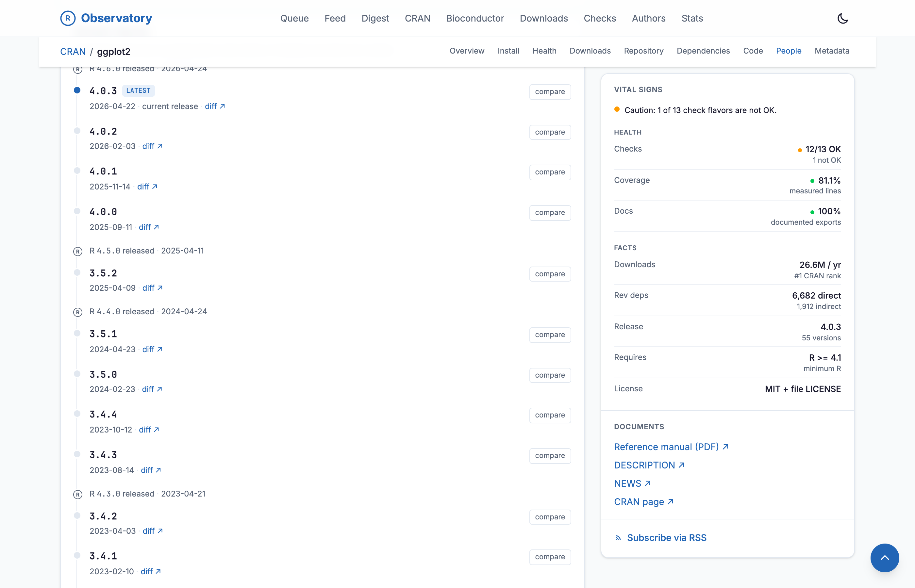The height and width of the screenshot is (588, 915).
Task: Click compare for version 3.5.1
Action: tap(550, 335)
